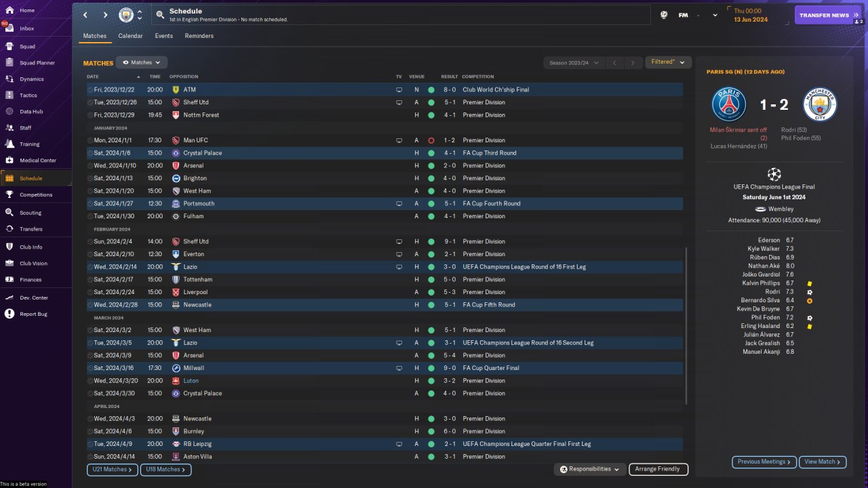Open the Transfers section
Image resolution: width=868 pixels, height=488 pixels.
(31, 229)
